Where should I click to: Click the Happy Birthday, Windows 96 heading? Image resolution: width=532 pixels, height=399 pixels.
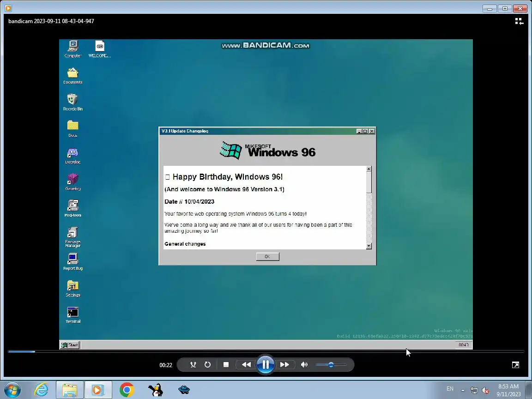click(228, 177)
